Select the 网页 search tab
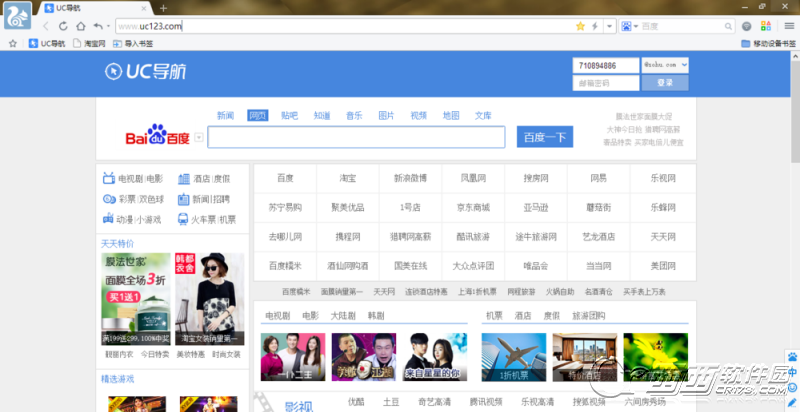Viewport: 800px width, 412px height. pos(258,116)
